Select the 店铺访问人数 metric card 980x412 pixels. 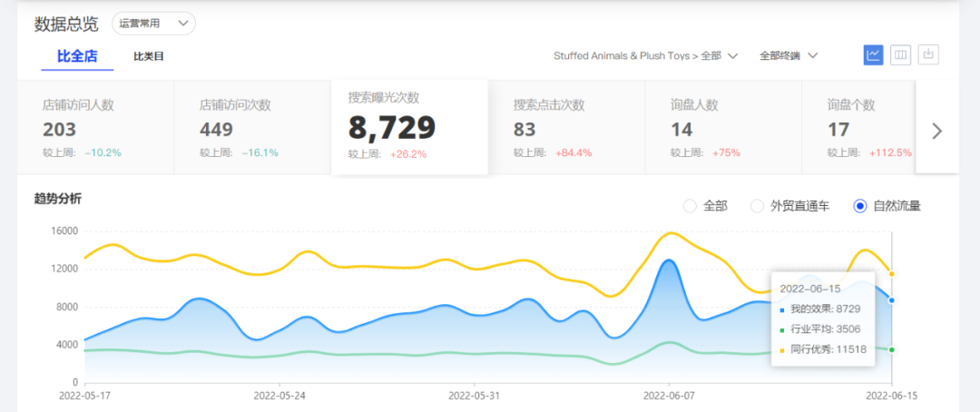[x=95, y=127]
